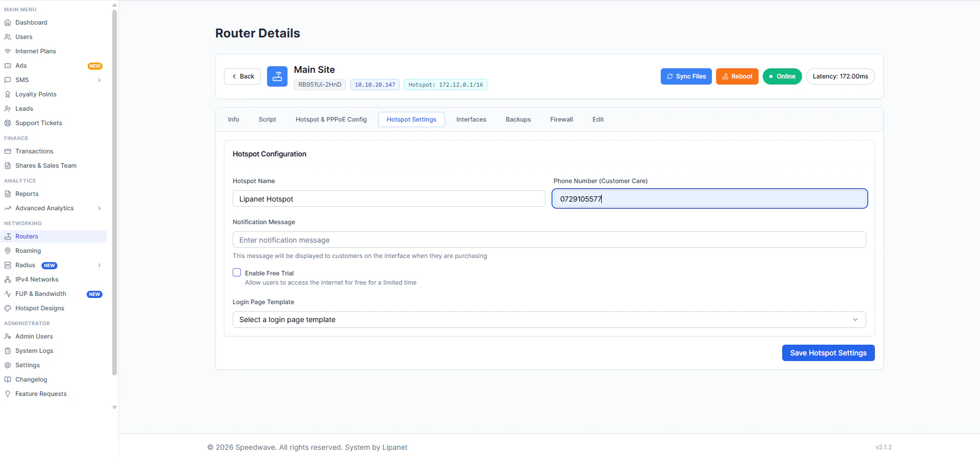The image size is (980, 458).
Task: Click the Advanced Analytics trend icon
Action: pyautogui.click(x=8, y=208)
